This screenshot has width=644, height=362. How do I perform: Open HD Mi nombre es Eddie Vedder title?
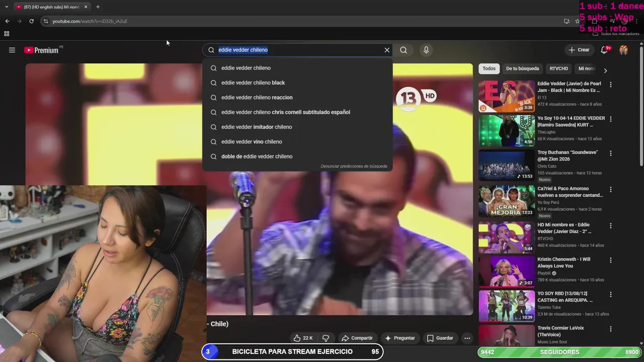tap(565, 228)
